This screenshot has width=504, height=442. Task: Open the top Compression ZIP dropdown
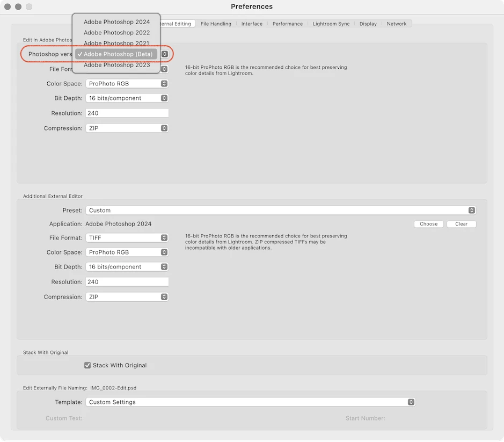[x=127, y=128]
